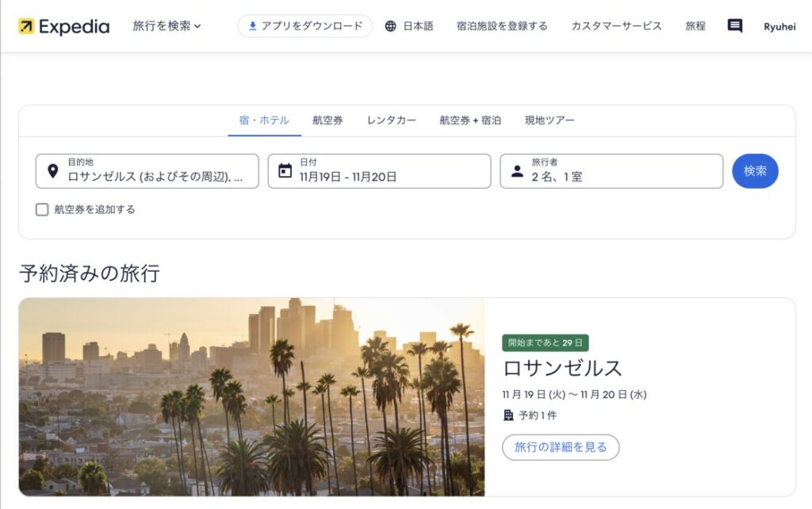Open the 旅行者 2 名、1 室 selector
Screen dimensions: 812x509
611,170
